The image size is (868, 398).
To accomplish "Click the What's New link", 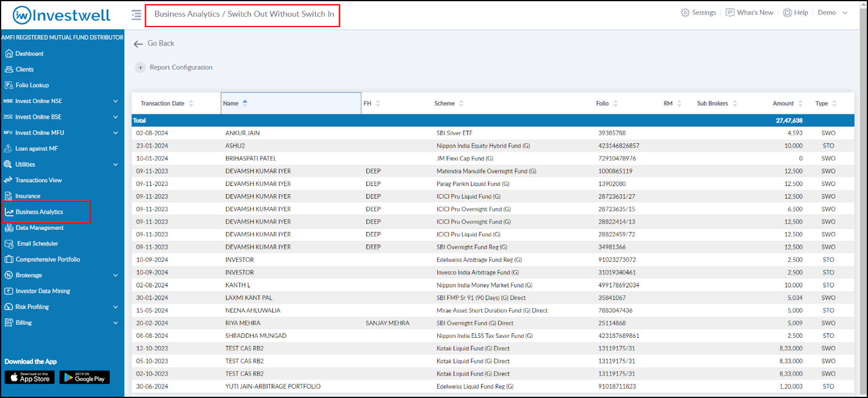I will click(x=755, y=12).
